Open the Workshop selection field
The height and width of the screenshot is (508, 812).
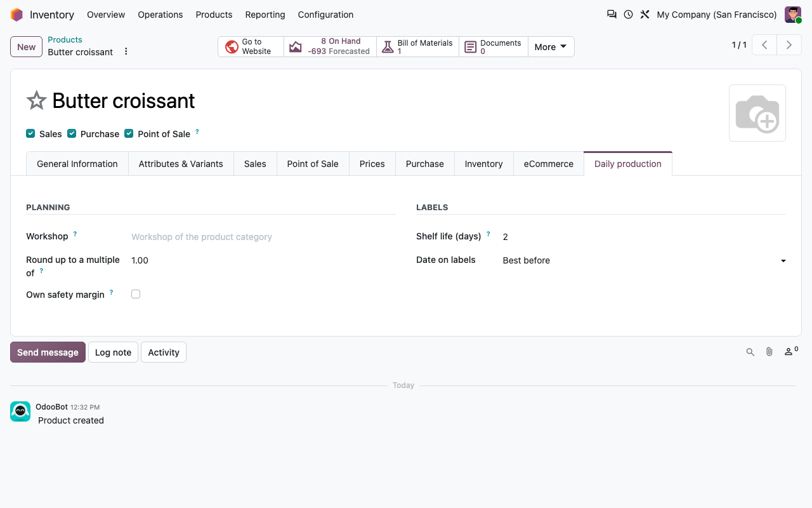pyautogui.click(x=263, y=237)
